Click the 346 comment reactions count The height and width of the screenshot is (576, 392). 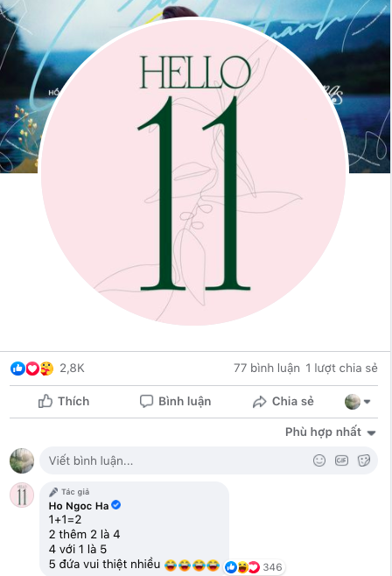pos(272,567)
